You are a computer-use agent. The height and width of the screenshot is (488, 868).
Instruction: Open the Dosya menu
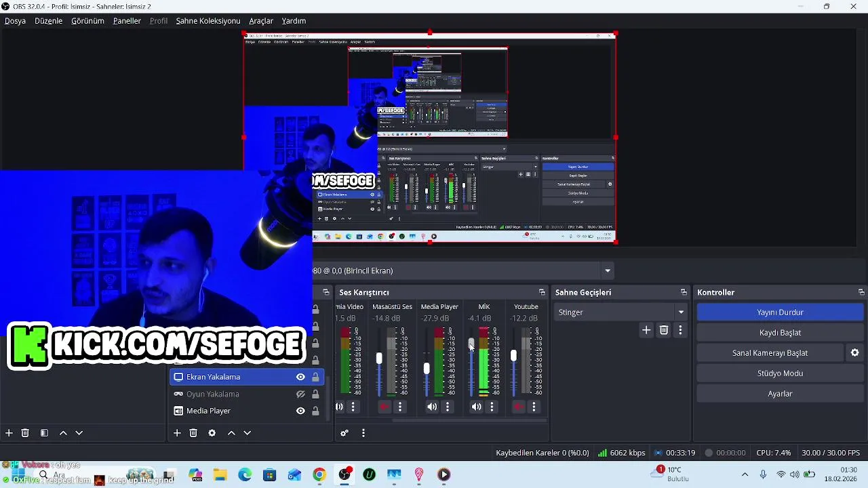pyautogui.click(x=15, y=21)
